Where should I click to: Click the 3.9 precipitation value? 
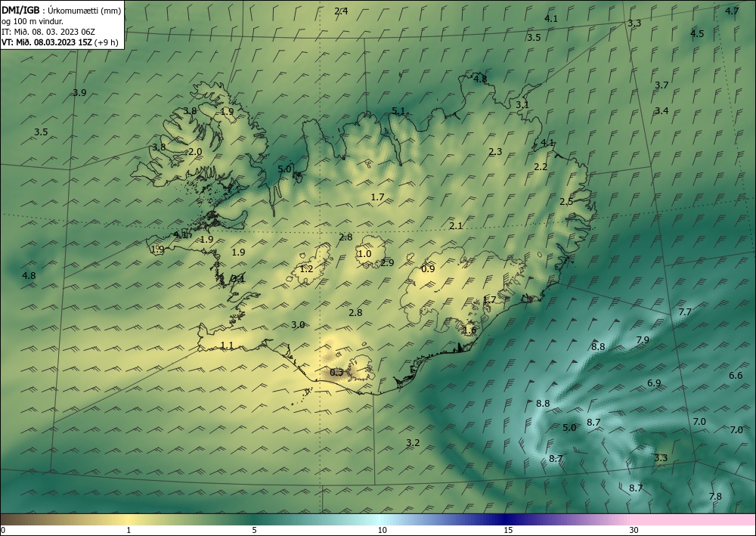pyautogui.click(x=79, y=92)
